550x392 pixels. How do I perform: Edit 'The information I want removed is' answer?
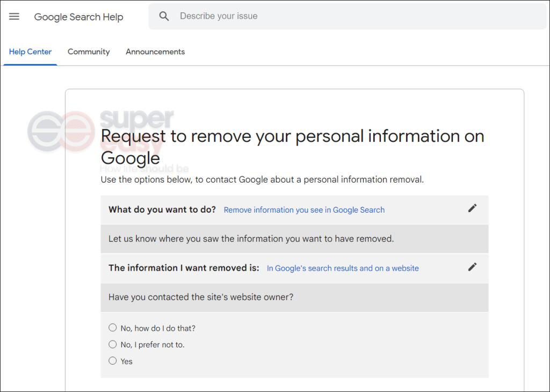click(472, 267)
